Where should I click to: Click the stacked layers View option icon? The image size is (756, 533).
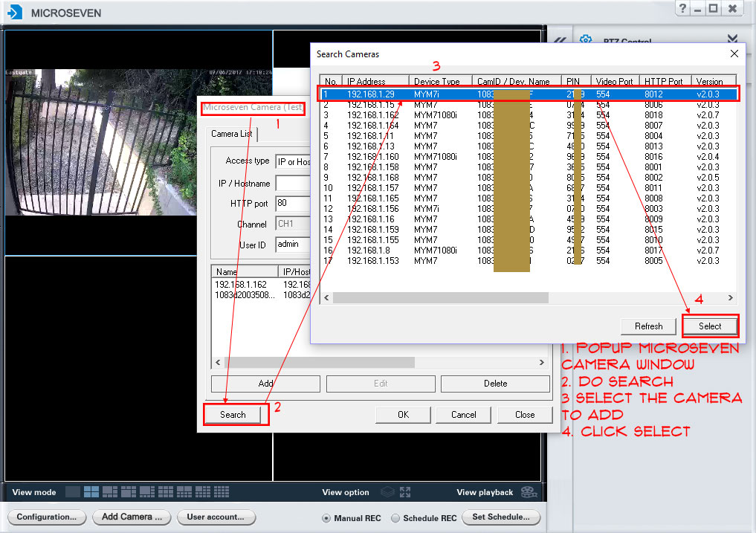click(387, 492)
